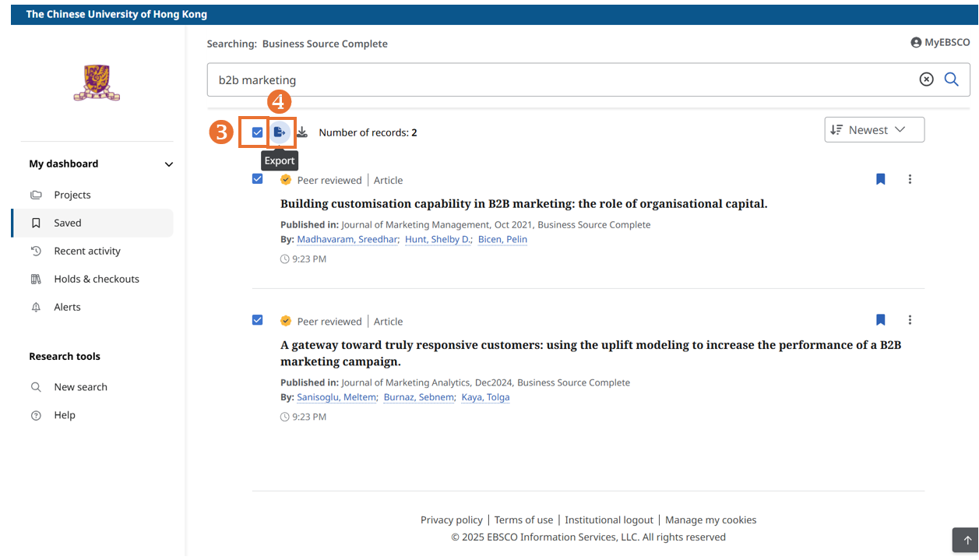The image size is (979, 560).
Task: Click author Hunt, Shelby D.
Action: coord(438,239)
